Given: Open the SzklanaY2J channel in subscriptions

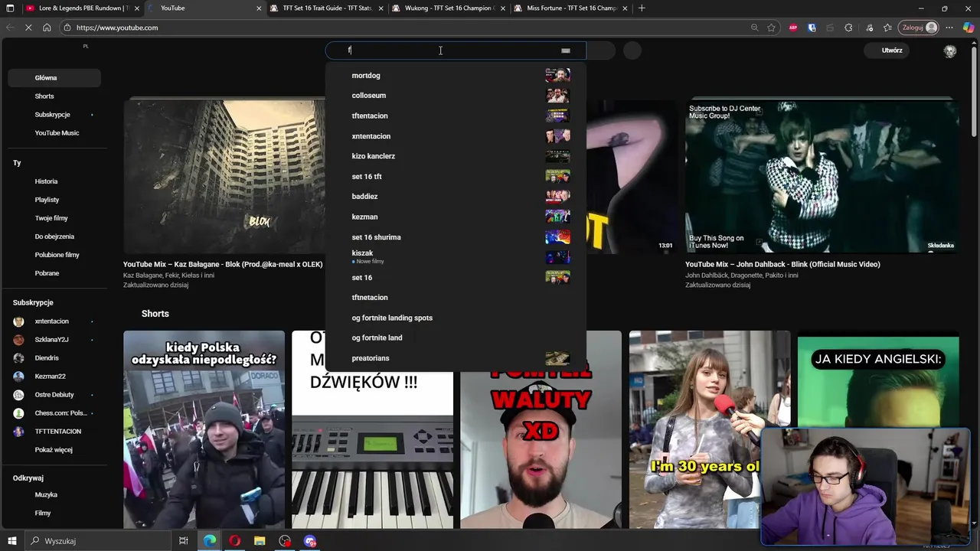Looking at the screenshot, I should 54,340.
